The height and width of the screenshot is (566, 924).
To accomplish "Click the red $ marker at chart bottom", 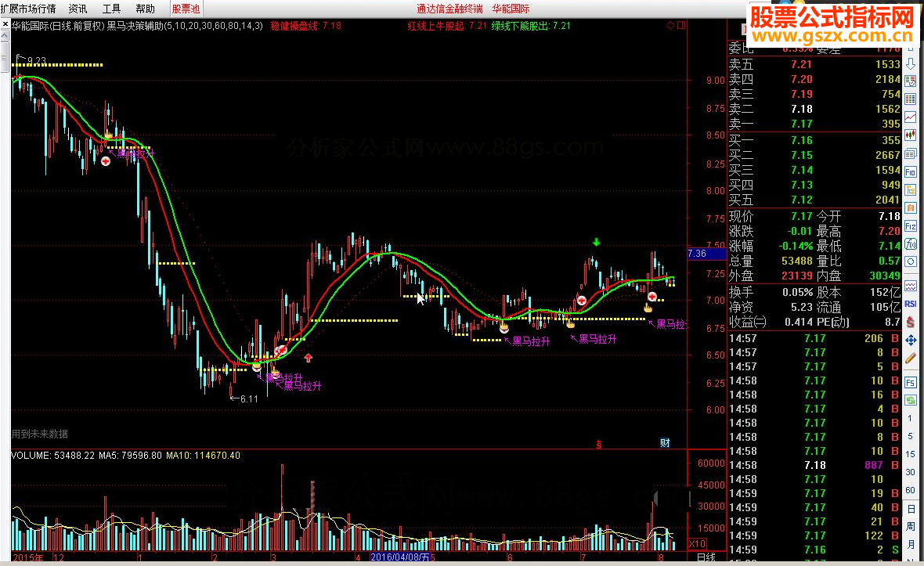I will [x=599, y=445].
